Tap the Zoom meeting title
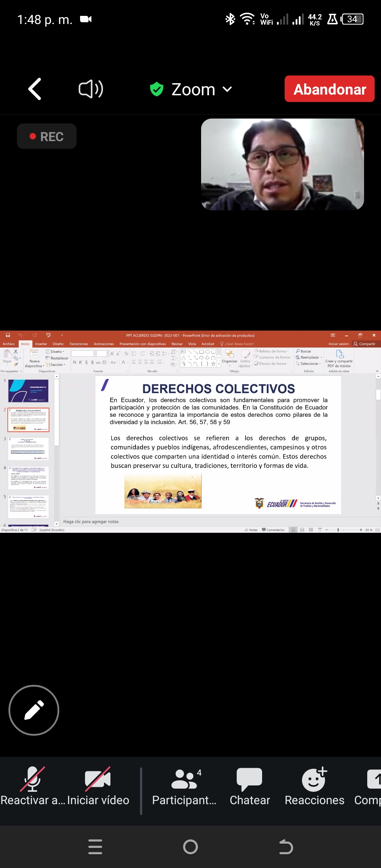381x868 pixels. coord(193,89)
